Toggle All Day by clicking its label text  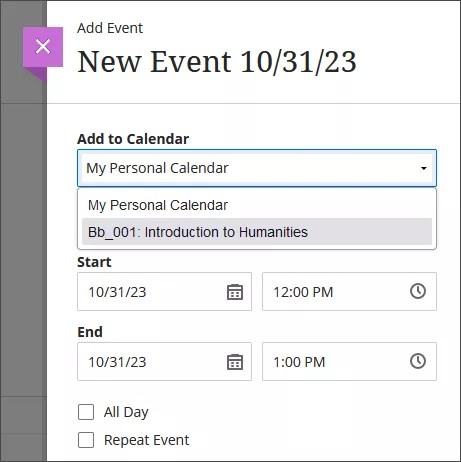tap(126, 412)
